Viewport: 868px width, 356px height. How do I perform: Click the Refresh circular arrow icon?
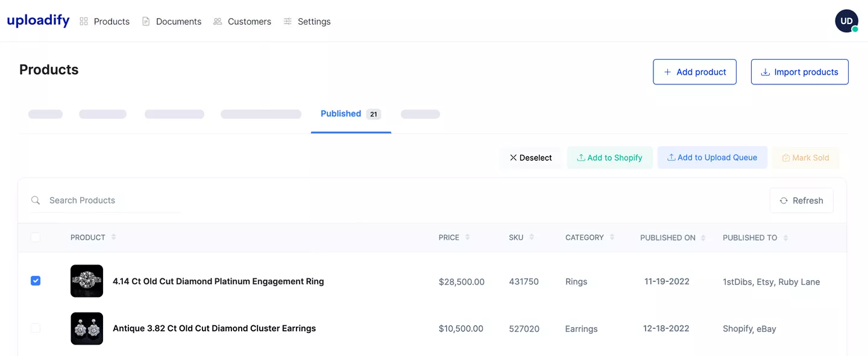tap(784, 200)
